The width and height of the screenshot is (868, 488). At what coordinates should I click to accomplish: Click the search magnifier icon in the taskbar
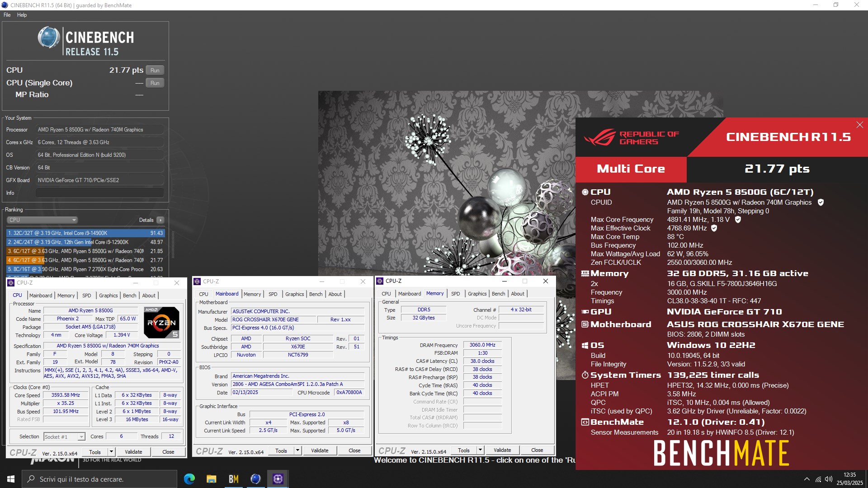[31, 479]
